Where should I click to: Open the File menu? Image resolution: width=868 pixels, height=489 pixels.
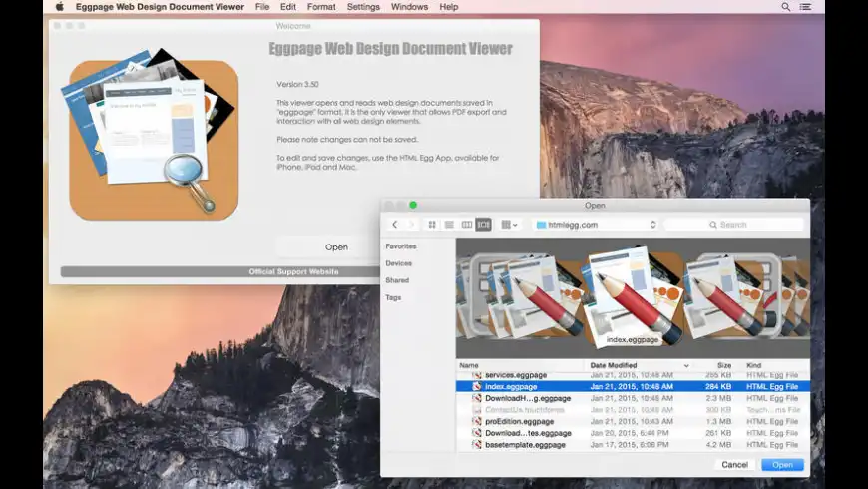tap(262, 7)
